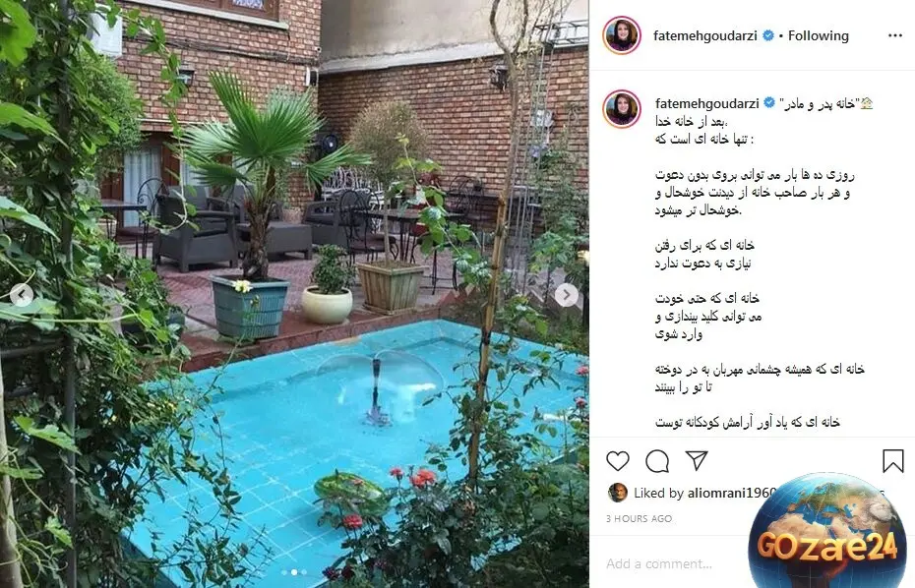The width and height of the screenshot is (915, 588).
Task: Click the caption author username fatemehgoudarzi
Action: click(706, 103)
